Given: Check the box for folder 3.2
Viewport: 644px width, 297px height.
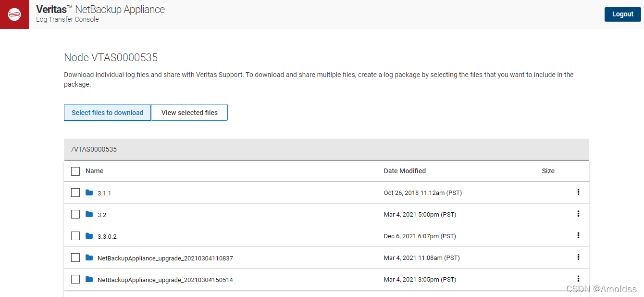Looking at the screenshot, I should (75, 214).
